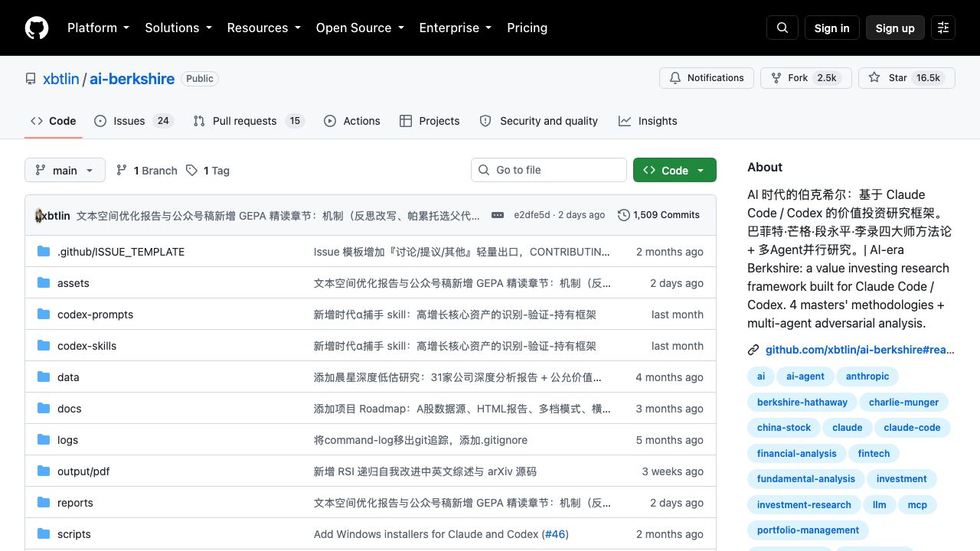Fork the repository
The width and height of the screenshot is (980, 551).
click(805, 78)
